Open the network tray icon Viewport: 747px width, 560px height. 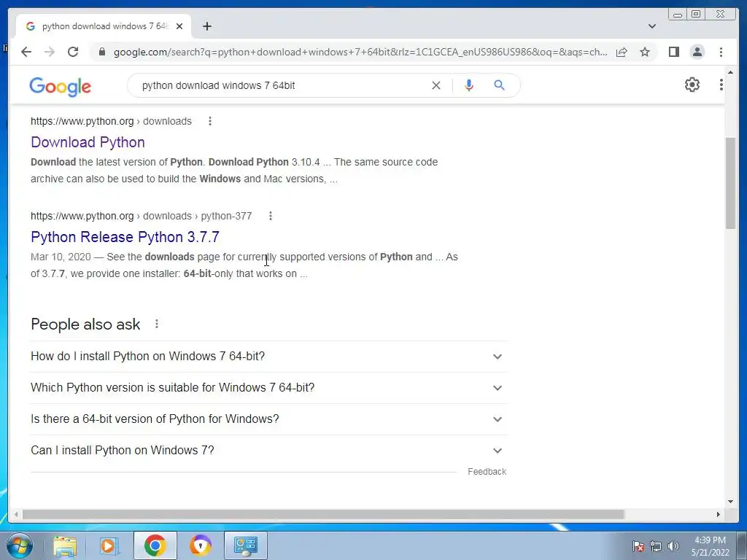656,545
